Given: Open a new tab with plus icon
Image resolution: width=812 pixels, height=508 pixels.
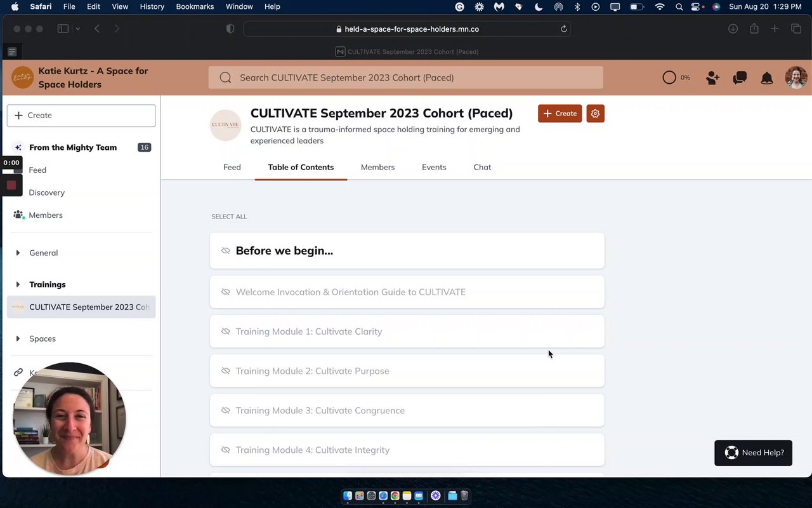Looking at the screenshot, I should (x=775, y=29).
